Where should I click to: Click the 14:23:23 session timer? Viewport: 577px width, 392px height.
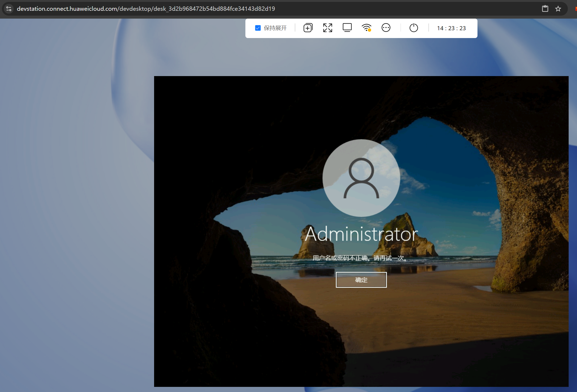pos(451,28)
